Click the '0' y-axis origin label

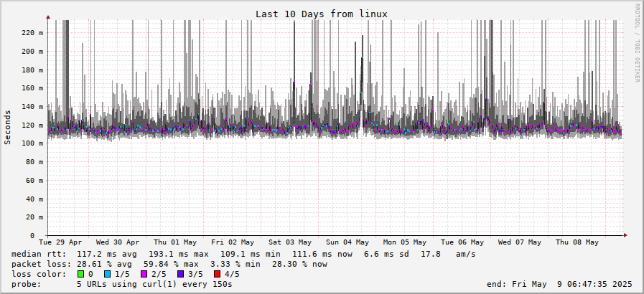(32, 235)
